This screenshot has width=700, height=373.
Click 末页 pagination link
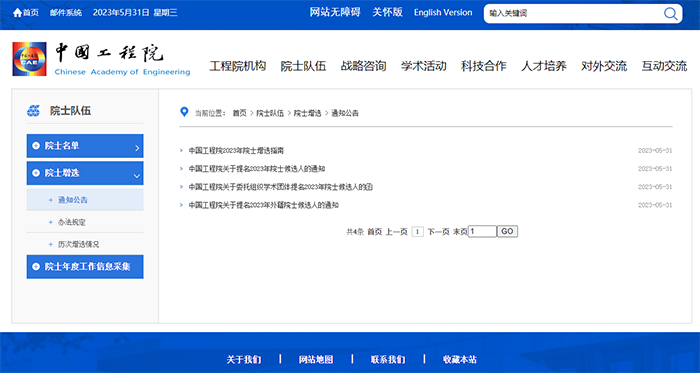(x=460, y=232)
